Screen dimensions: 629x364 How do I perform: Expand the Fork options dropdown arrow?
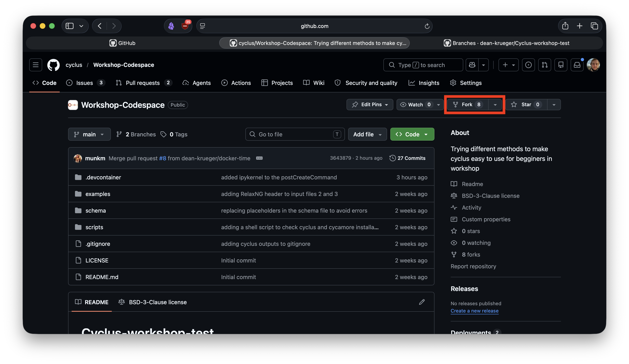point(495,105)
